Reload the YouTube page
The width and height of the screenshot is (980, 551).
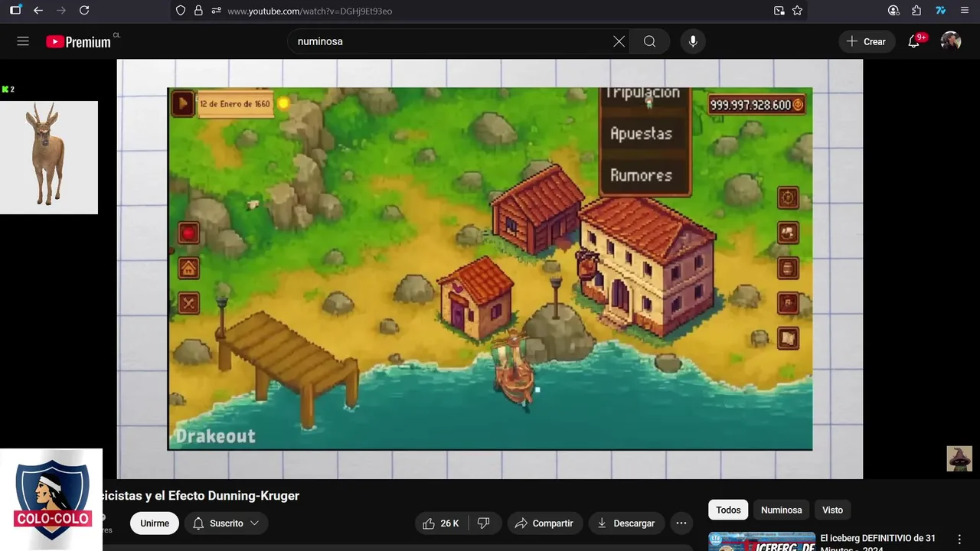point(84,11)
